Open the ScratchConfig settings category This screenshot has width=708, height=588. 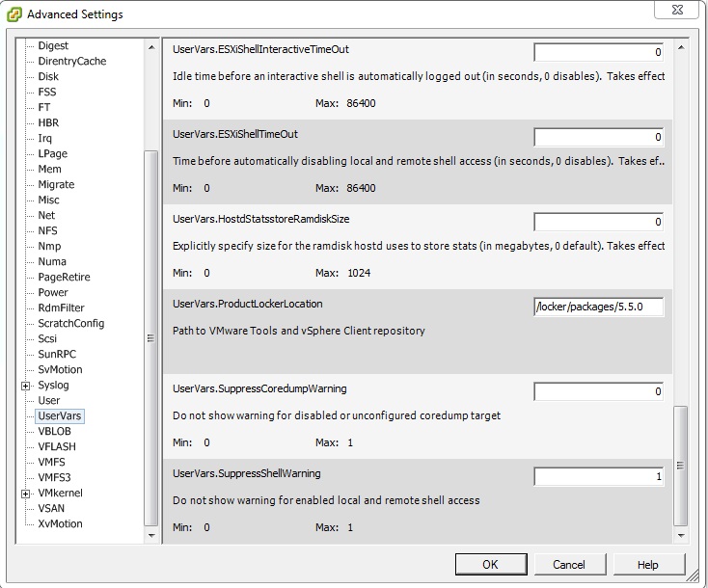(70, 323)
